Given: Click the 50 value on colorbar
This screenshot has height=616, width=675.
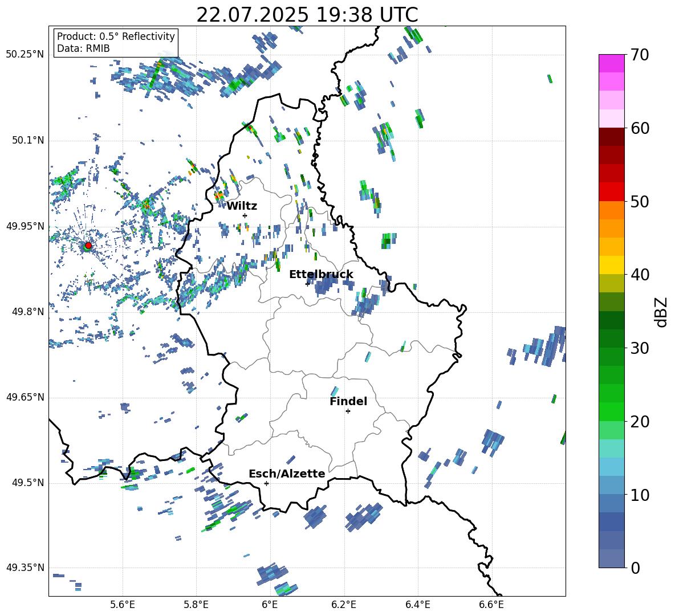Looking at the screenshot, I should (640, 202).
